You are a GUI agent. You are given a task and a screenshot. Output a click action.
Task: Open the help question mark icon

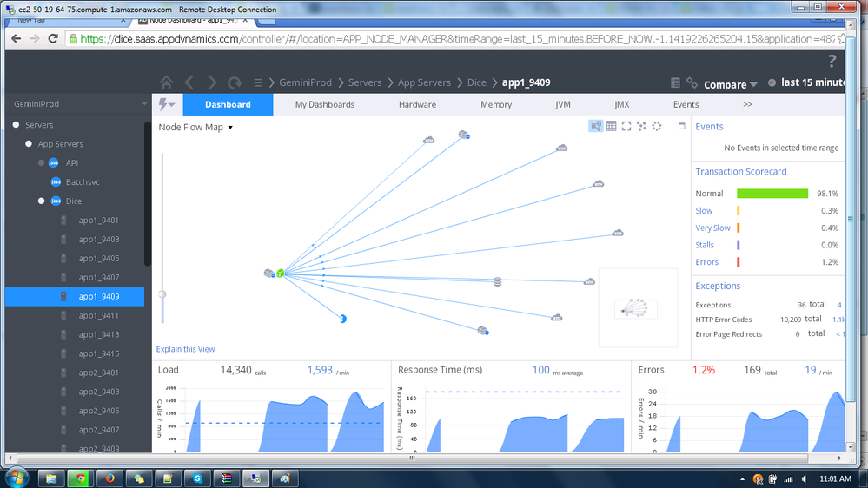coord(832,61)
